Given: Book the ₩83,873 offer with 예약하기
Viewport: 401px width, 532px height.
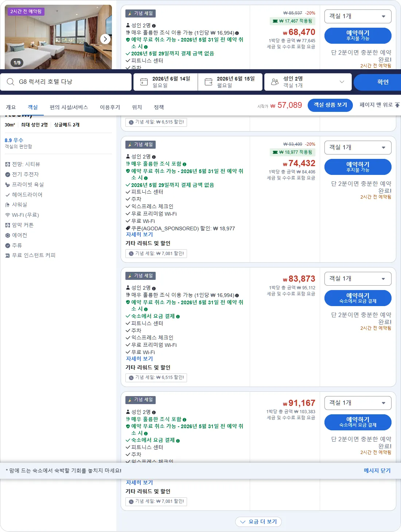Looking at the screenshot, I should tap(358, 298).
